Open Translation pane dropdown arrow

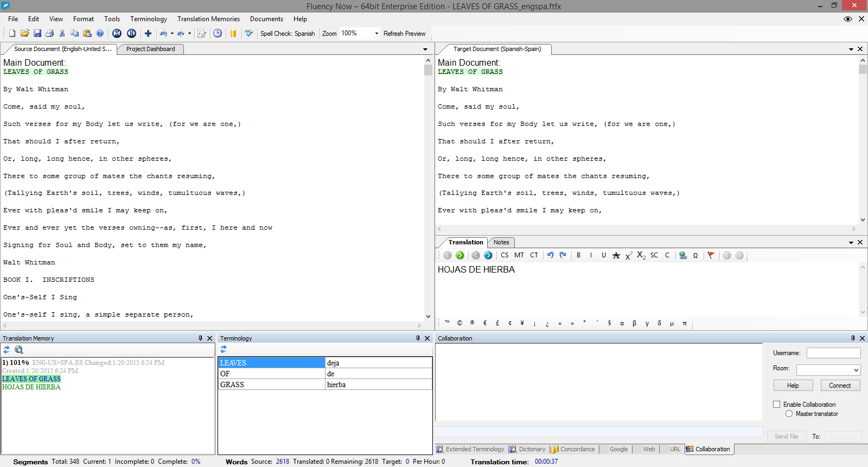tap(851, 243)
